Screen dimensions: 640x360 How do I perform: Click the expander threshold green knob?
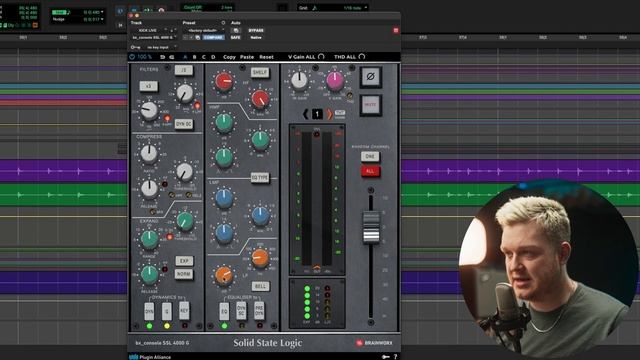coord(184,221)
